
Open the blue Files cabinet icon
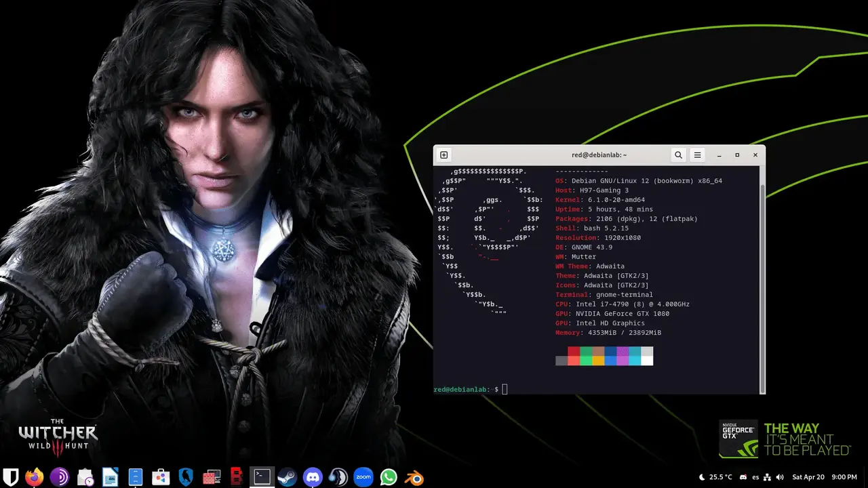(x=135, y=477)
